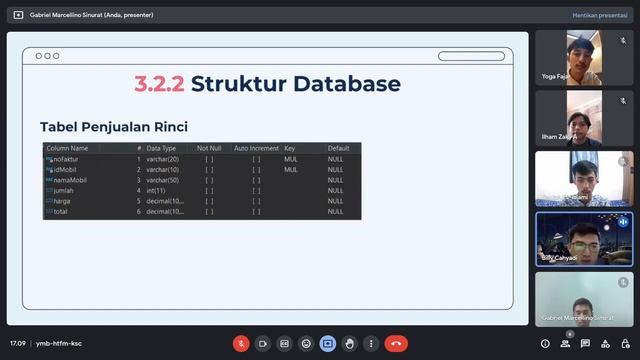Click the harga column name cell
This screenshot has width=640, height=360.
point(62,201)
